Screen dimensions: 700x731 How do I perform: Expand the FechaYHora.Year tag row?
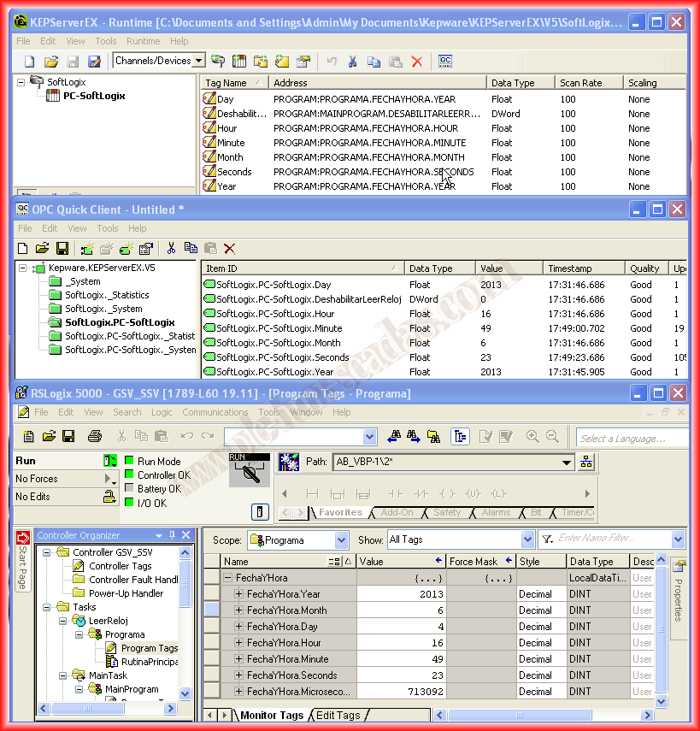[239, 594]
